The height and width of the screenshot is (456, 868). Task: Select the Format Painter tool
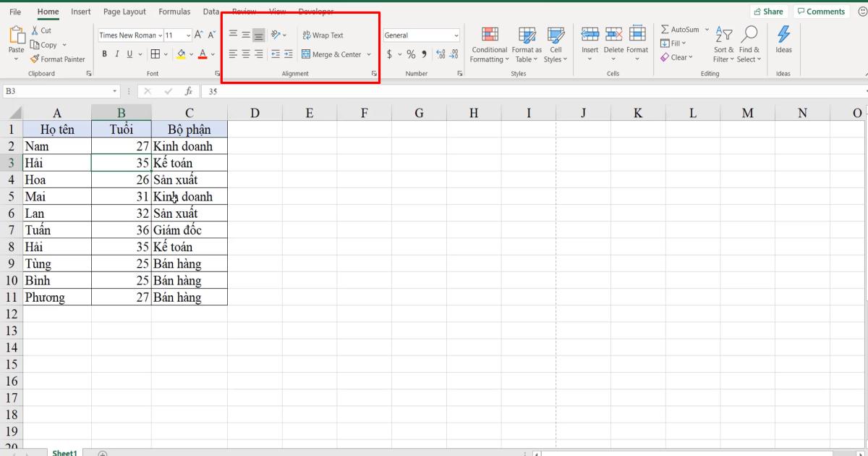click(x=58, y=59)
